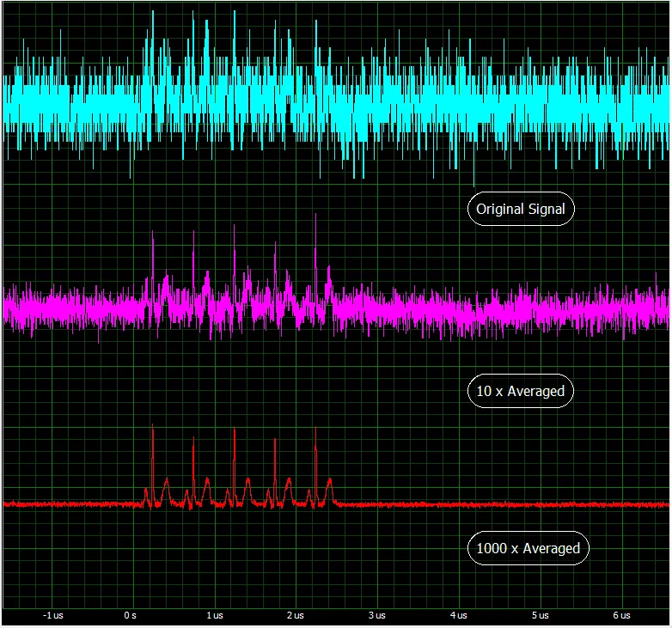
Task: Click the '0 s' time axis label
Action: [x=131, y=615]
